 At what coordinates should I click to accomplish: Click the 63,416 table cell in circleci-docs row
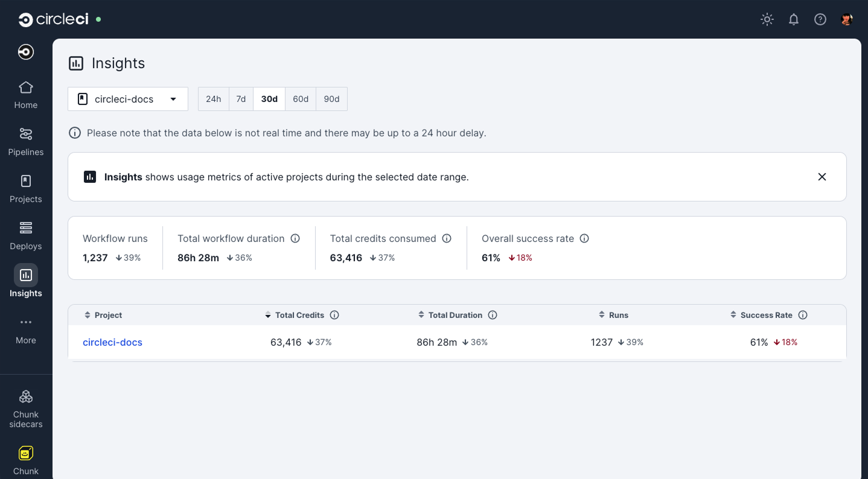pos(286,342)
